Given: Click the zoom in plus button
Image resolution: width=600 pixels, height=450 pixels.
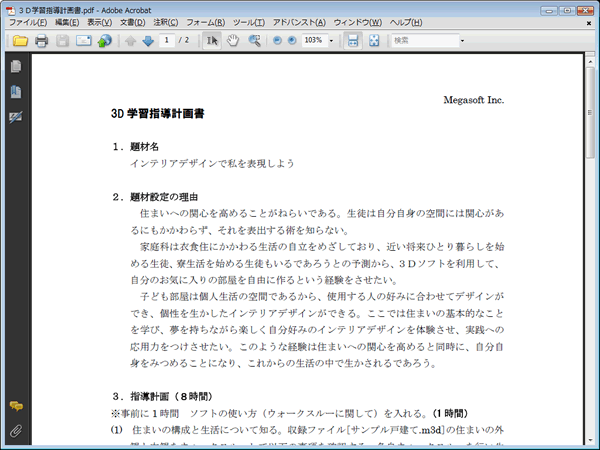Looking at the screenshot, I should click(x=291, y=41).
